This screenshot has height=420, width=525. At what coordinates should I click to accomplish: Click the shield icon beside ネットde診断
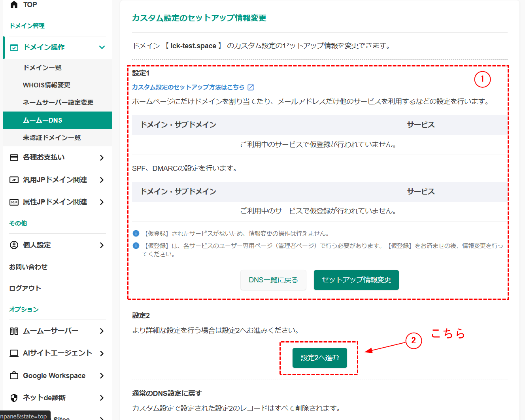coord(14,398)
